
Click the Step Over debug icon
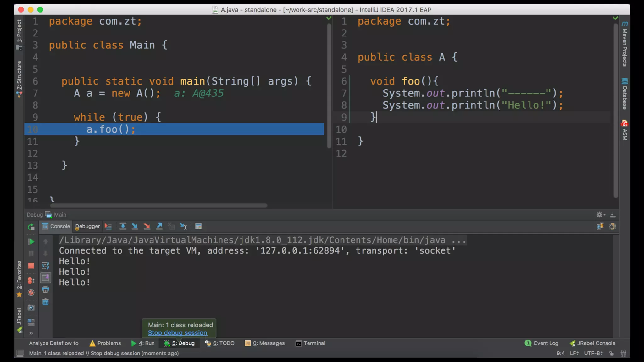click(123, 226)
